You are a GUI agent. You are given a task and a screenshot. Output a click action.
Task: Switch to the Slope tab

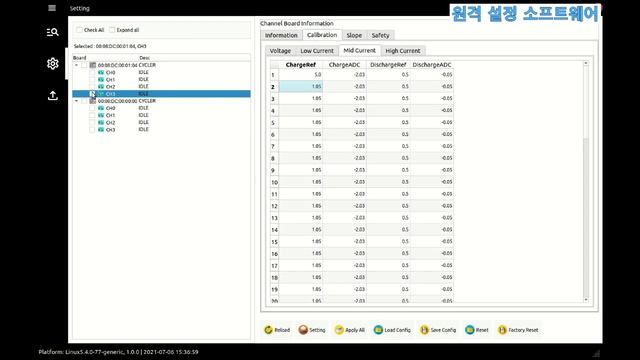coord(354,36)
